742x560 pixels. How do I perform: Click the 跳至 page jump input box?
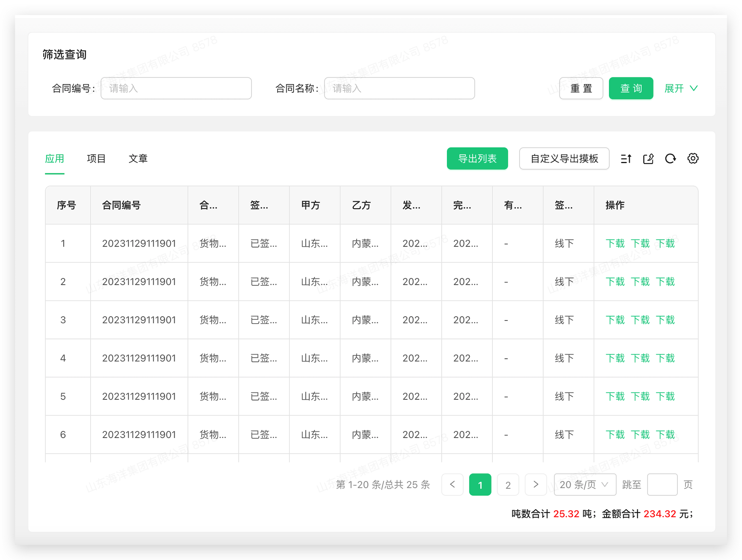pos(662,484)
